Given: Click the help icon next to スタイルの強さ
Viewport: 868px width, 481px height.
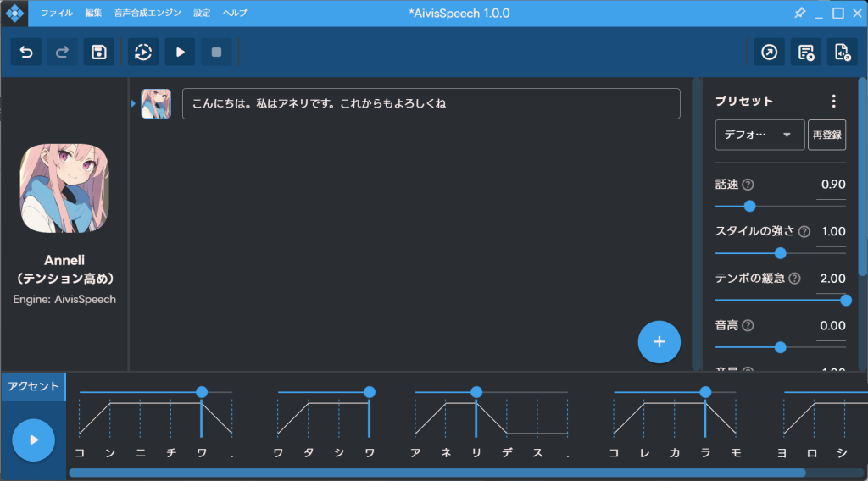Looking at the screenshot, I should coord(804,232).
